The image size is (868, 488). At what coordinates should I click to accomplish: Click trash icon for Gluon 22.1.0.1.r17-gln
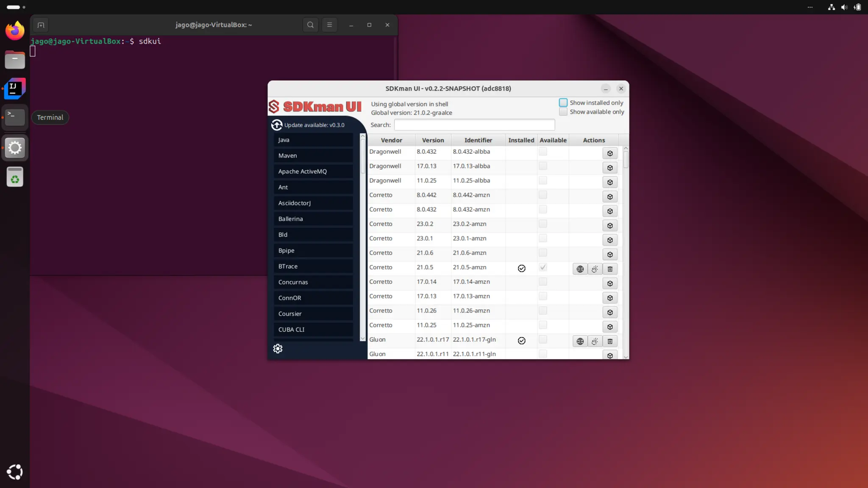(x=610, y=341)
